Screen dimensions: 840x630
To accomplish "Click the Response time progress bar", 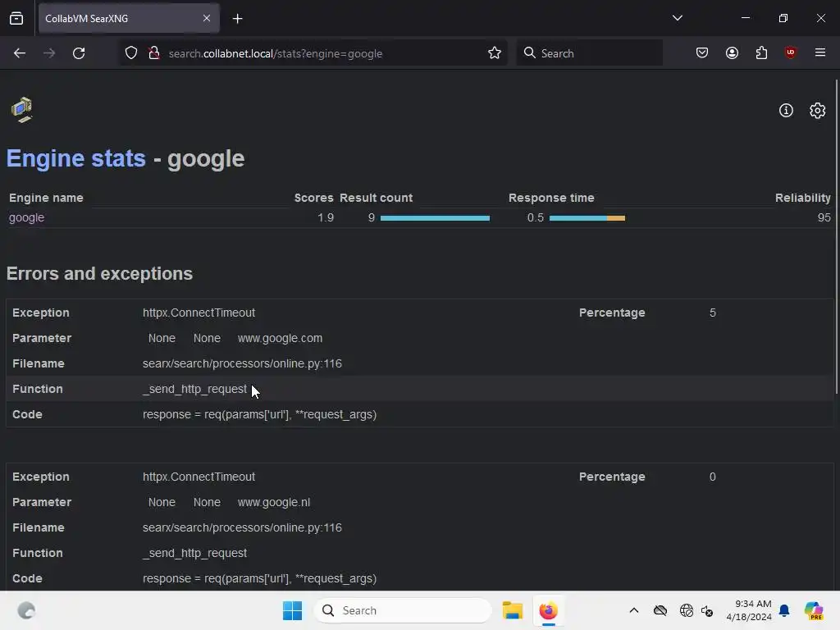I will click(587, 218).
